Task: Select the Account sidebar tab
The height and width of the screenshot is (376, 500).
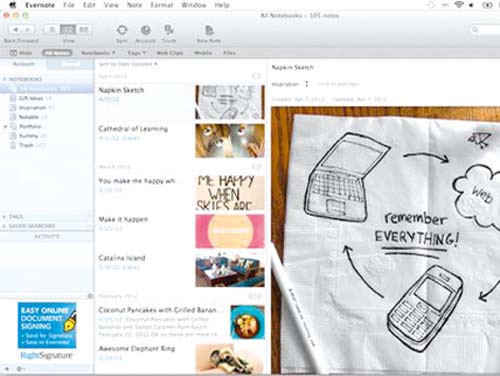Action: click(23, 64)
